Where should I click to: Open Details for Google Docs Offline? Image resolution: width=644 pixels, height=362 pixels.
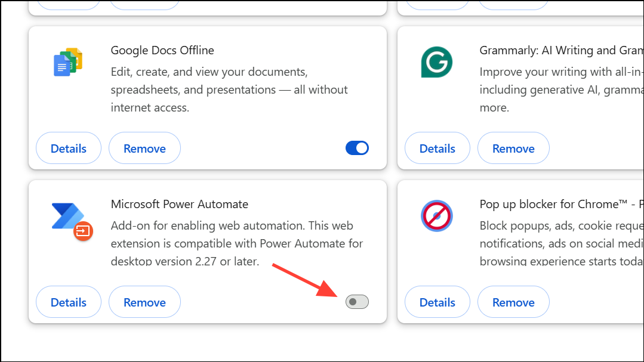tap(68, 147)
